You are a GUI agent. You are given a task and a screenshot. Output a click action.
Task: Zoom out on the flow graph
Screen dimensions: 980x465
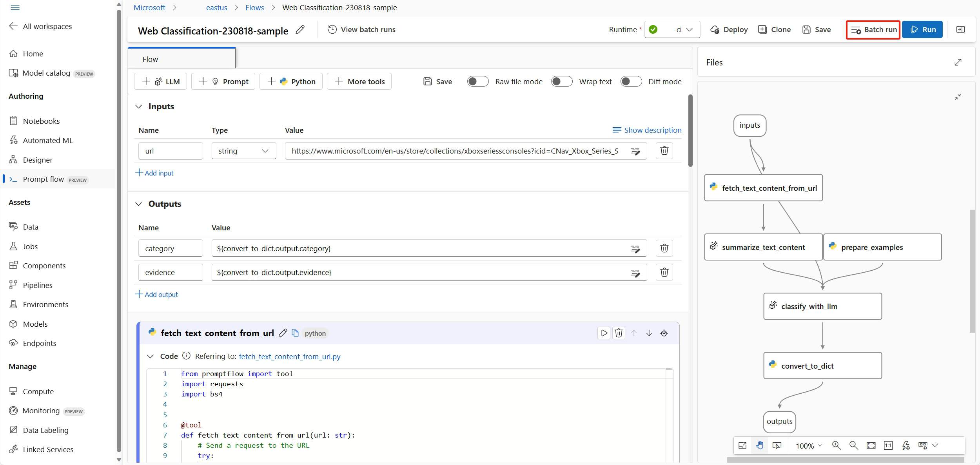(x=853, y=445)
